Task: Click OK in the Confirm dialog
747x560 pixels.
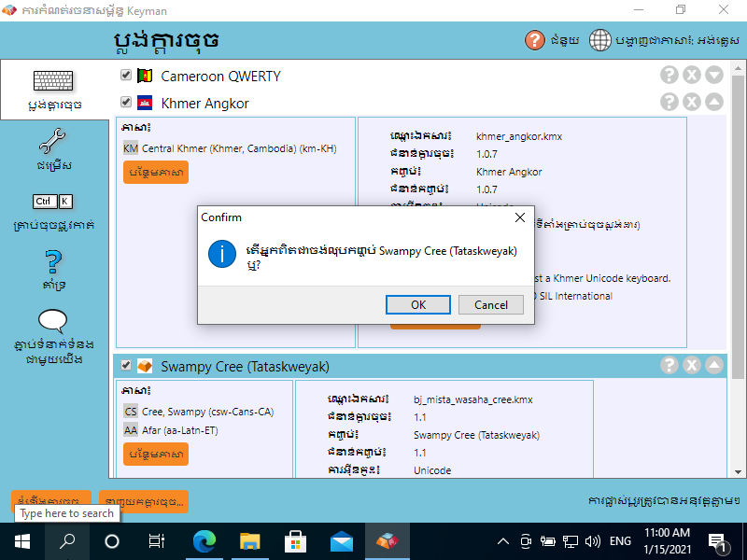Action: tap(417, 305)
